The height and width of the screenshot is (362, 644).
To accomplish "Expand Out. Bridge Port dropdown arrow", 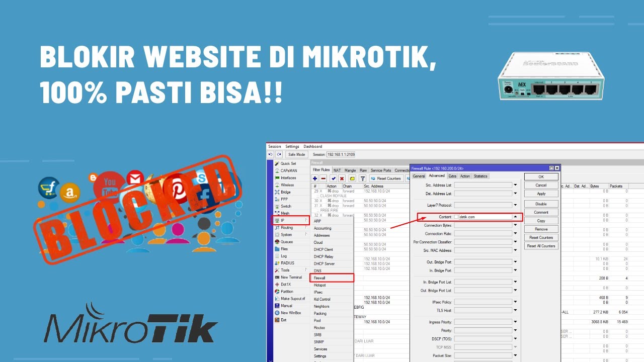I will [x=515, y=262].
